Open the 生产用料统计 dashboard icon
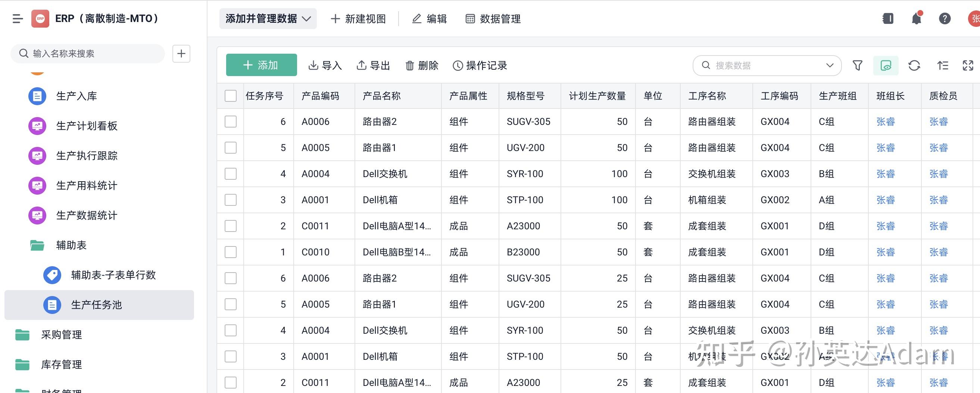This screenshot has width=980, height=393. (37, 185)
